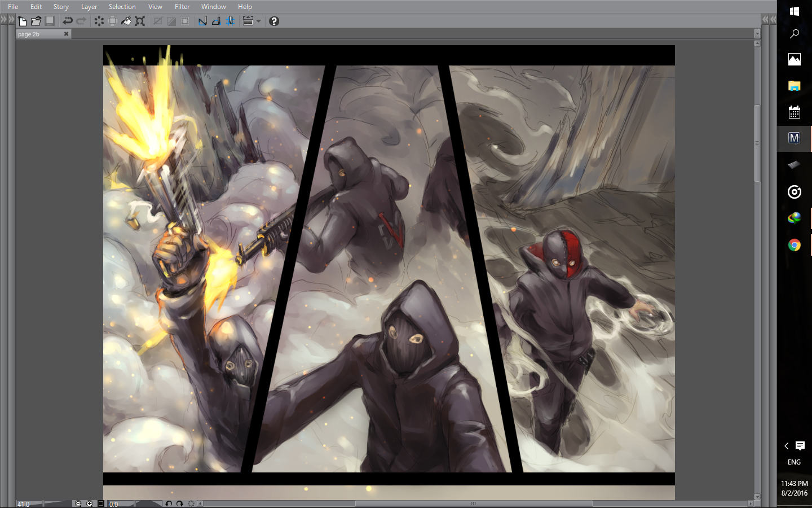Click the Invert Selection toolbar icon

click(171, 21)
